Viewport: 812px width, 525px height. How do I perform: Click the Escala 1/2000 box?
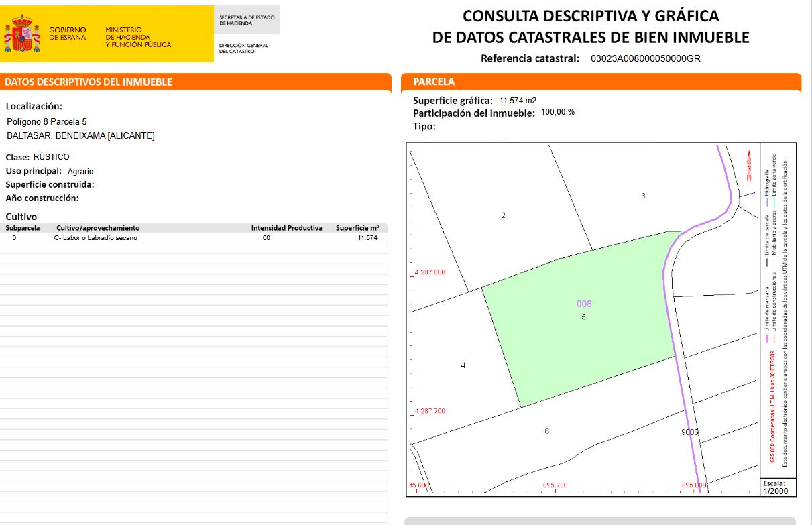pos(778,487)
